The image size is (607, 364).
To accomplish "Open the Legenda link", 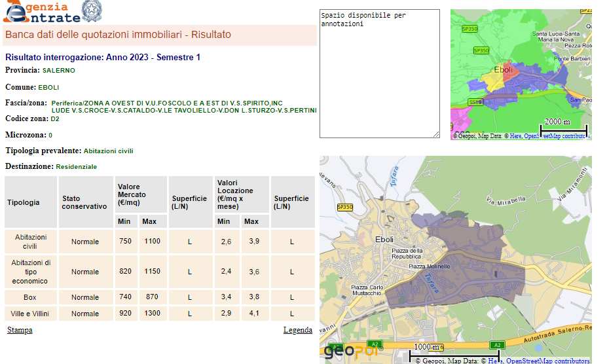I will click(297, 330).
